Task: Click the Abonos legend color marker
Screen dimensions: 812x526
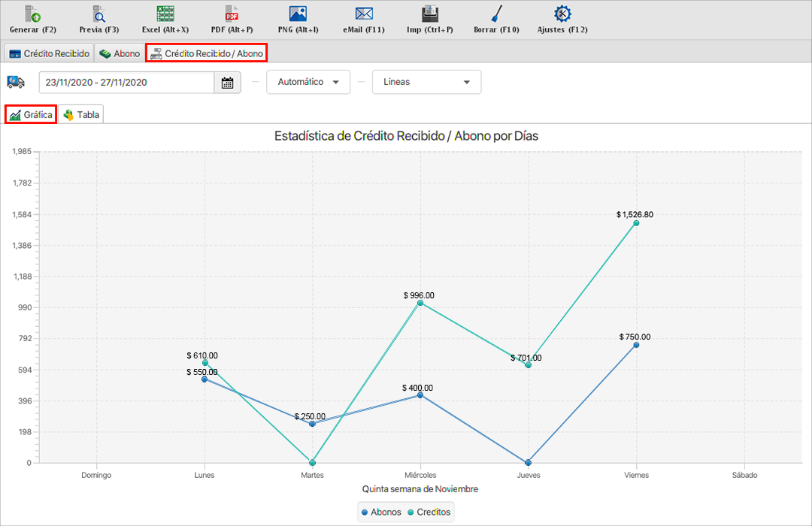Action: (365, 512)
